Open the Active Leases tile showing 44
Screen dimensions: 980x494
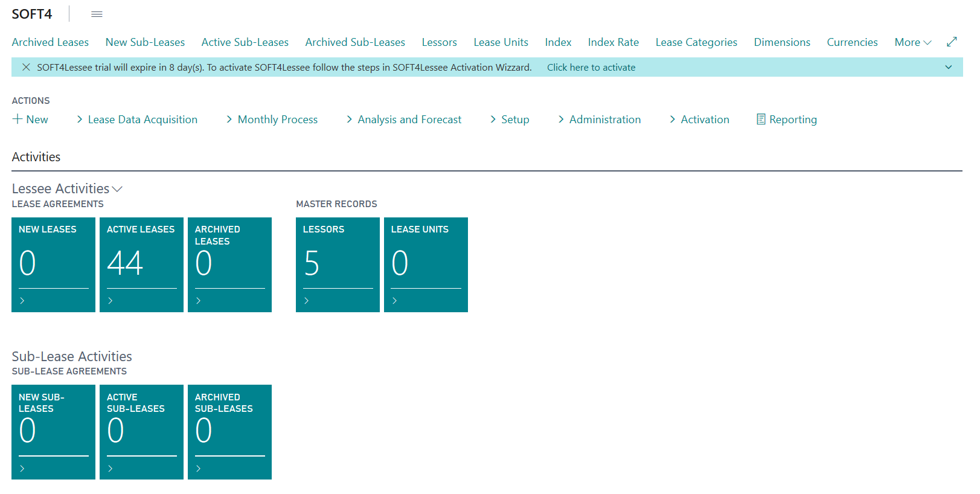click(141, 265)
